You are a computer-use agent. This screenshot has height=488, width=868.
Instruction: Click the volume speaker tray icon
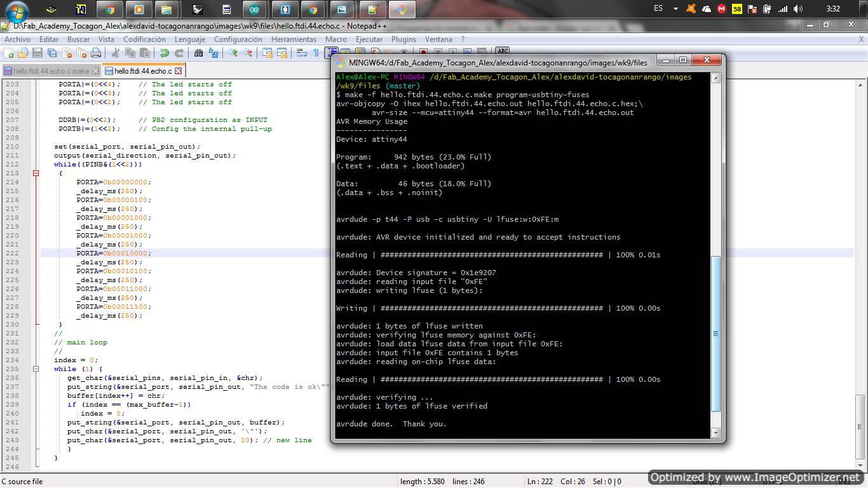tap(798, 9)
